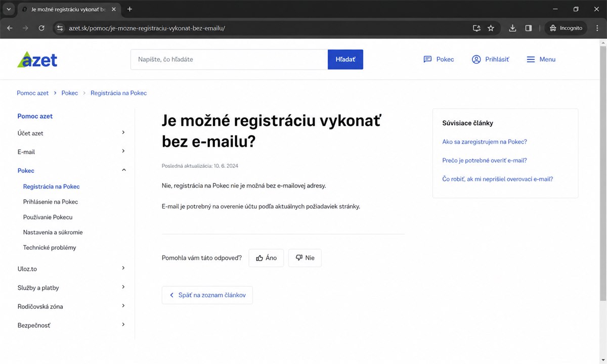Open Prečo je potrebné overiť e-mail?
Viewport: 607px width, 364px height.
[x=485, y=160]
